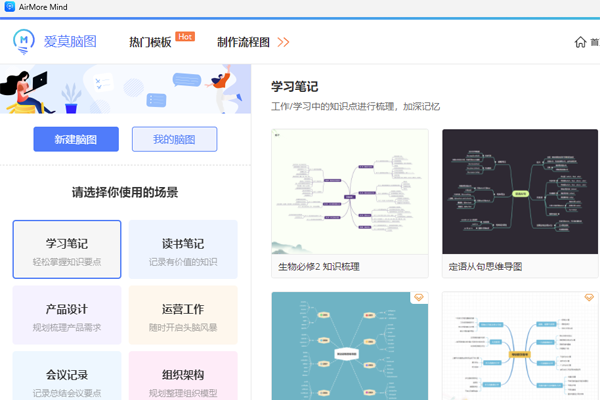Choose the 读书笔记 scene card
The image size is (600, 400).
click(183, 249)
